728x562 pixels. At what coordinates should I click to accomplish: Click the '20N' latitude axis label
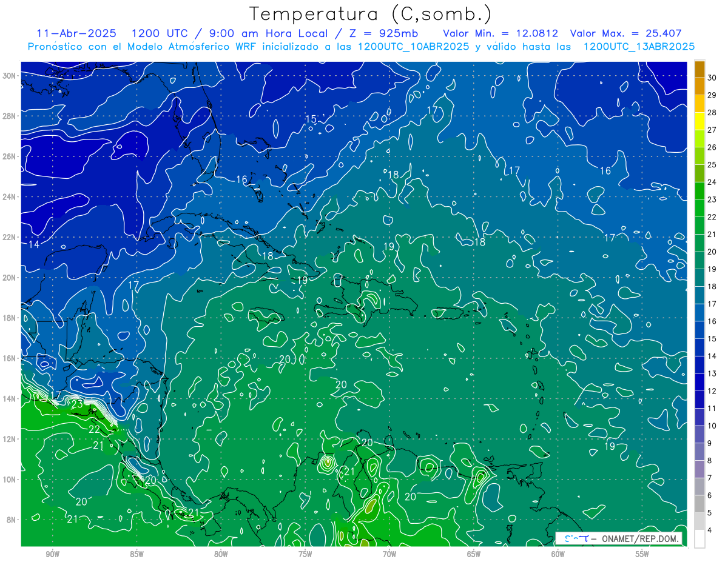(x=10, y=278)
